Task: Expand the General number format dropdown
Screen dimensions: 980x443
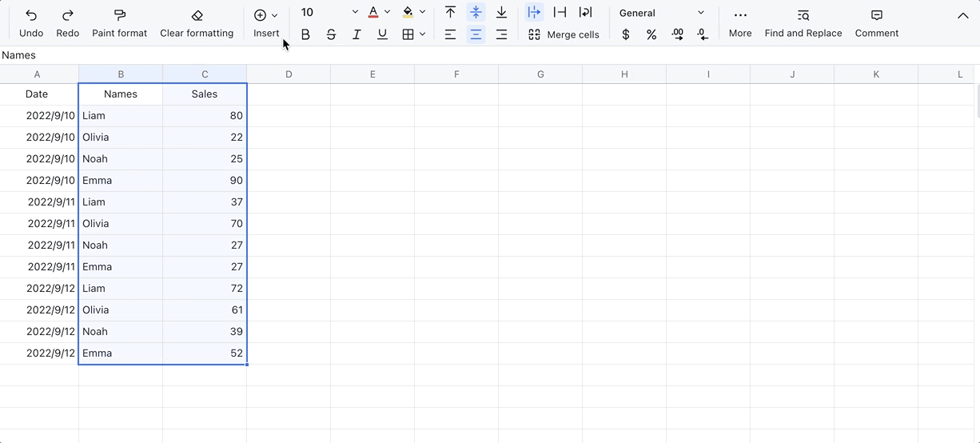Action: tap(700, 13)
